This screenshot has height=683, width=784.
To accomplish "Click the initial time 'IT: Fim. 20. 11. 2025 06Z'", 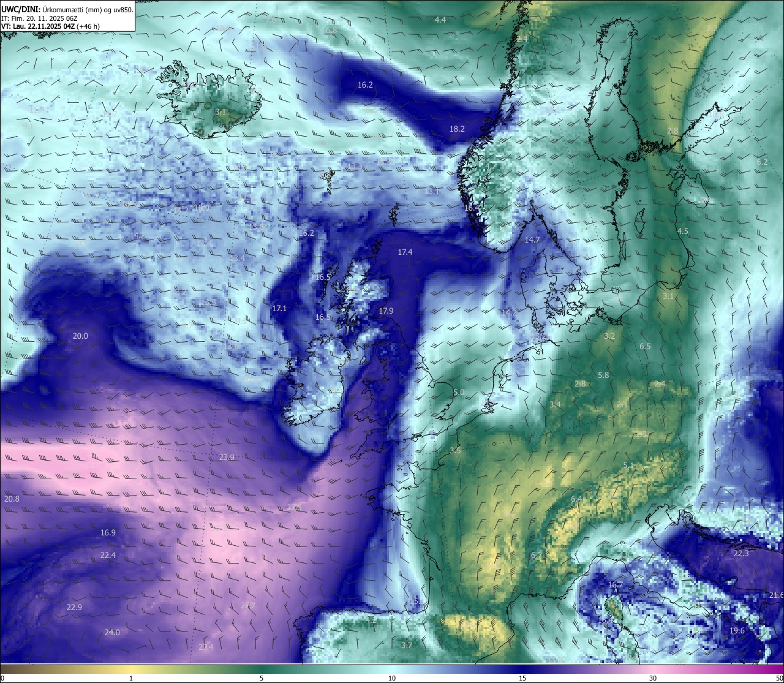I will [39, 18].
